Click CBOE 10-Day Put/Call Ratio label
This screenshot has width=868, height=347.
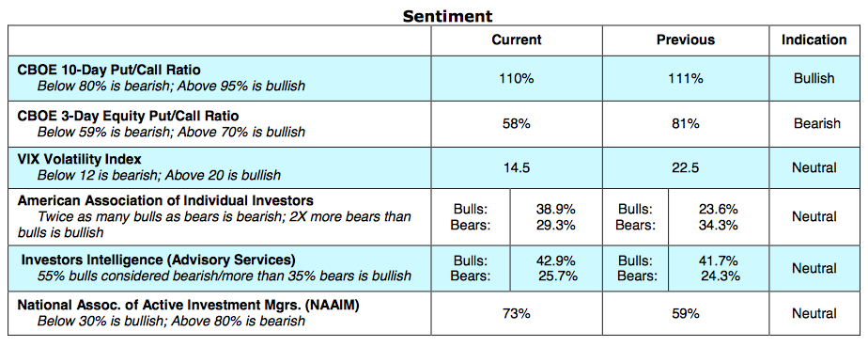109,71
